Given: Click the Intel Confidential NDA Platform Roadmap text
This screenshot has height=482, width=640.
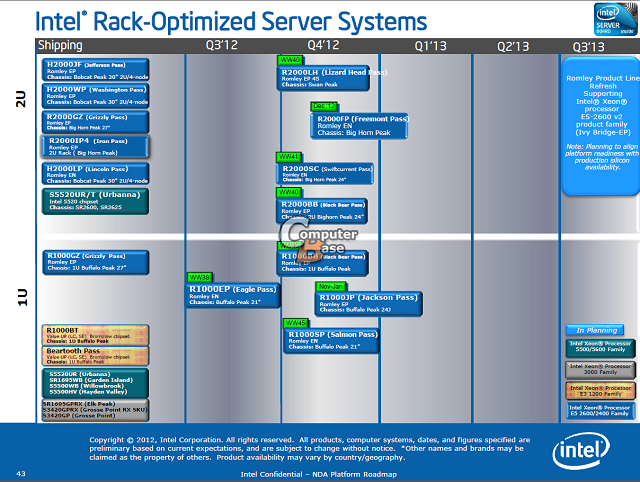Looking at the screenshot, I should pos(318,474).
